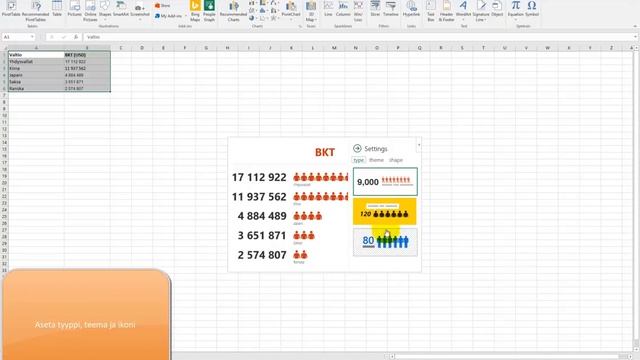
Task: Close the People Graph Settings panel arrow
Action: click(x=357, y=149)
